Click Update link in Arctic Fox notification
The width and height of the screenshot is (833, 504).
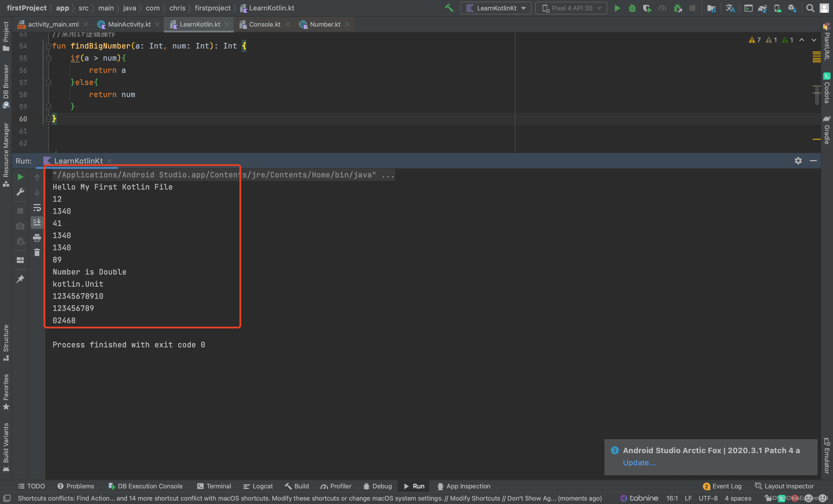click(639, 462)
